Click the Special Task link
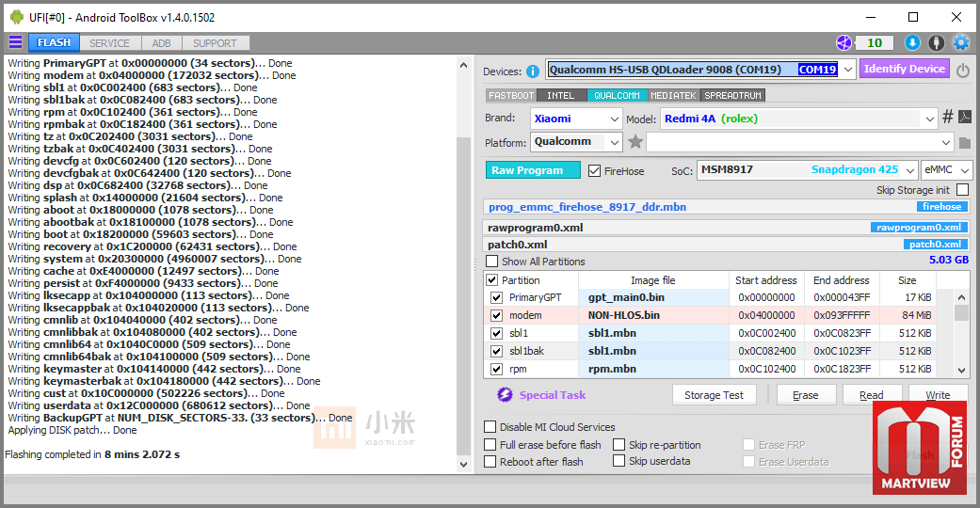The image size is (980, 508). [x=553, y=395]
